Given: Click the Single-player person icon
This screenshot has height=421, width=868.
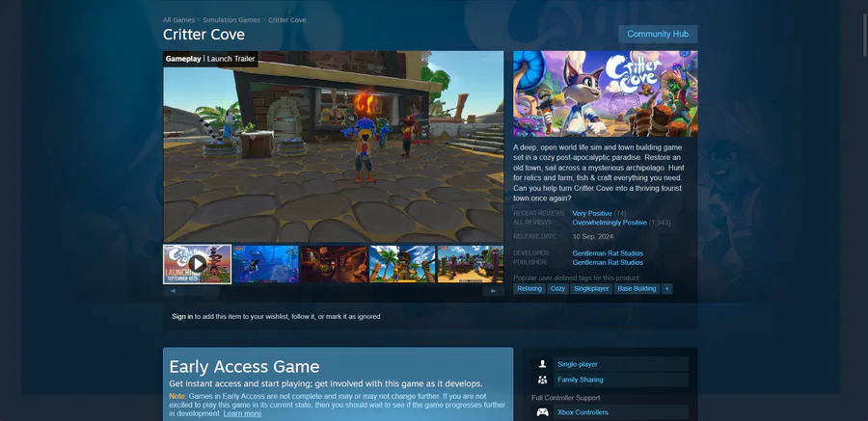Looking at the screenshot, I should [x=542, y=364].
